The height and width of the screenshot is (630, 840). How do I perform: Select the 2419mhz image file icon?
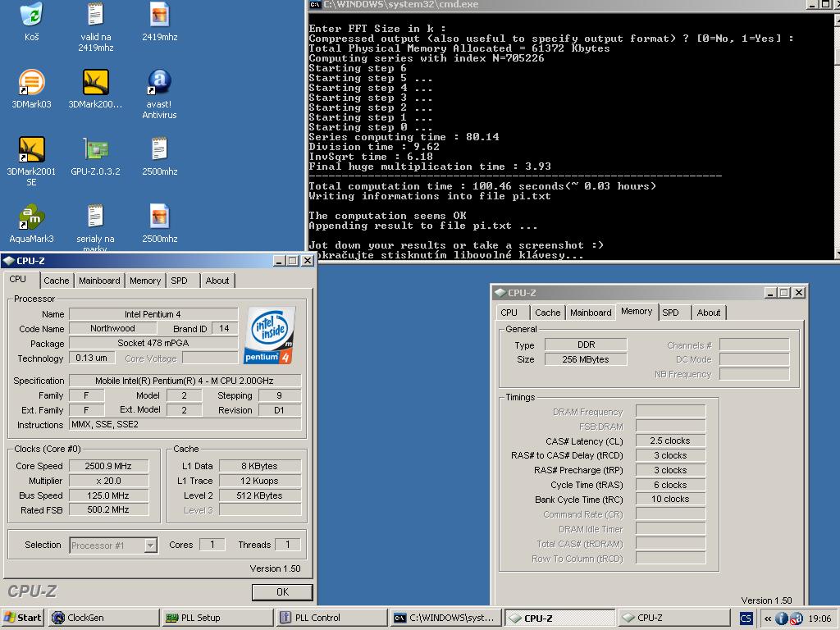tap(160, 15)
